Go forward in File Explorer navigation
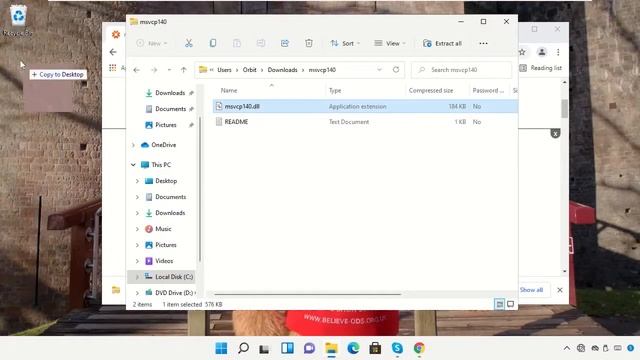 [154, 70]
